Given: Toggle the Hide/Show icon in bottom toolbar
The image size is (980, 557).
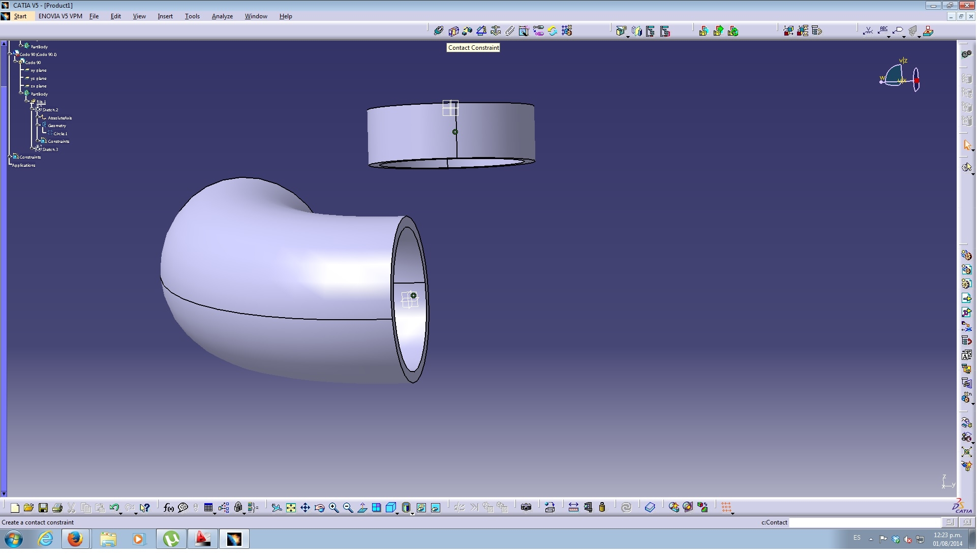Looking at the screenshot, I should (421, 507).
